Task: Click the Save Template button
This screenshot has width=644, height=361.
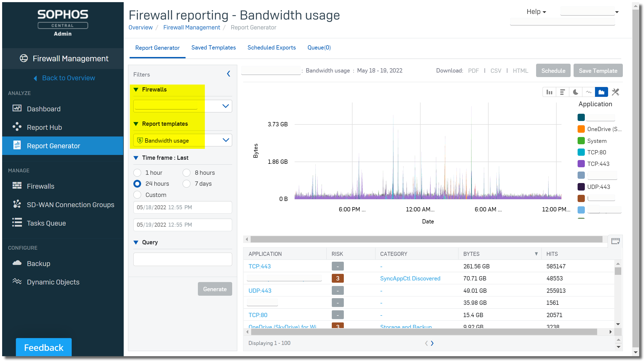Action: 598,70
